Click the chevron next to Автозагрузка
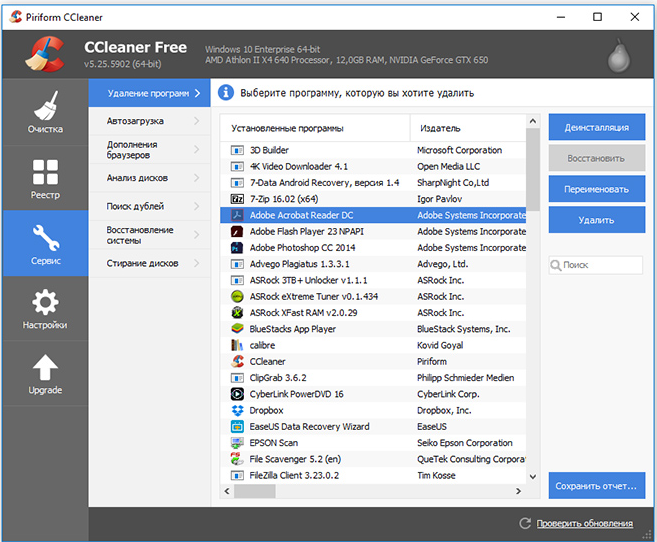The image size is (657, 542). (197, 121)
